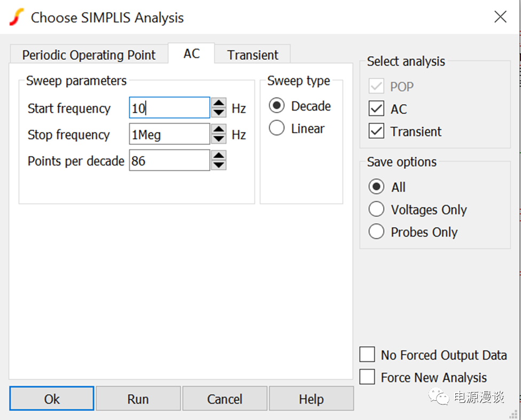
Task: Open the Transient tab
Action: click(253, 55)
